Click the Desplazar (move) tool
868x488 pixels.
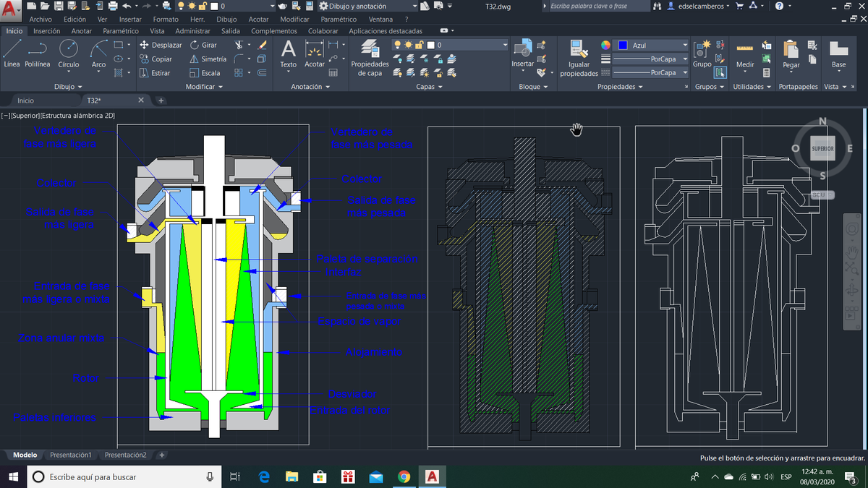pyautogui.click(x=161, y=45)
